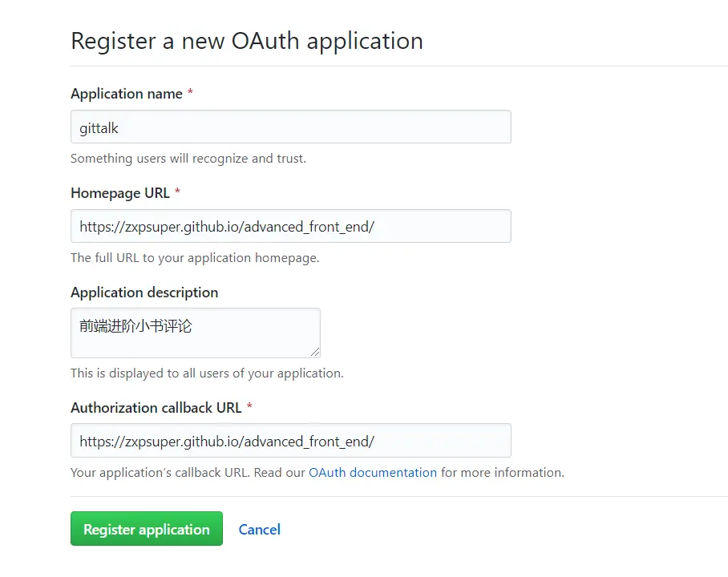Click the "Your application's callback URL" text
Screen dimensions: 728x577
(x=160, y=473)
